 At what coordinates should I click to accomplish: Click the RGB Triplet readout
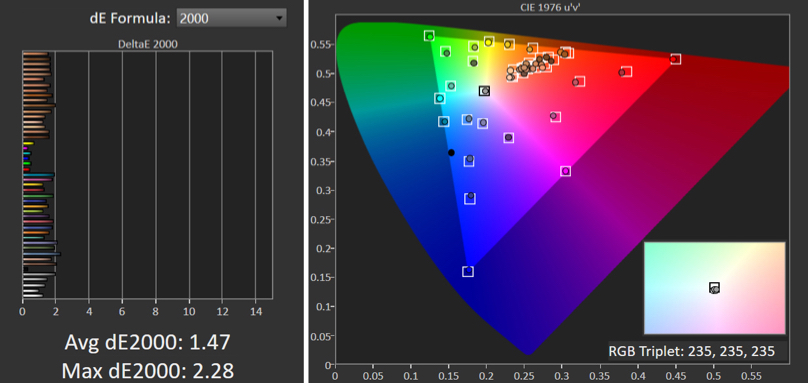(692, 352)
